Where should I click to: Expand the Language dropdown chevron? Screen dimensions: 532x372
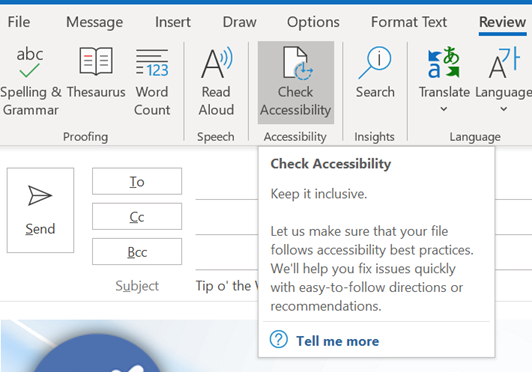(x=504, y=109)
